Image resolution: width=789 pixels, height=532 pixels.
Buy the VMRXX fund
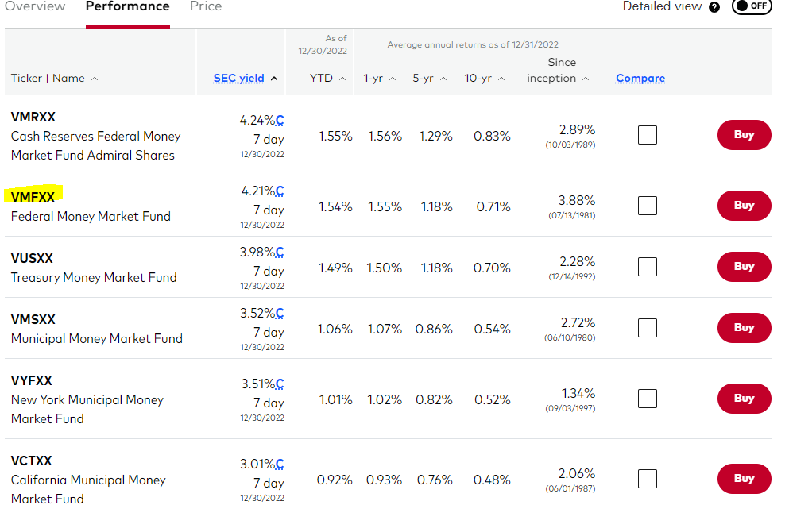point(745,135)
